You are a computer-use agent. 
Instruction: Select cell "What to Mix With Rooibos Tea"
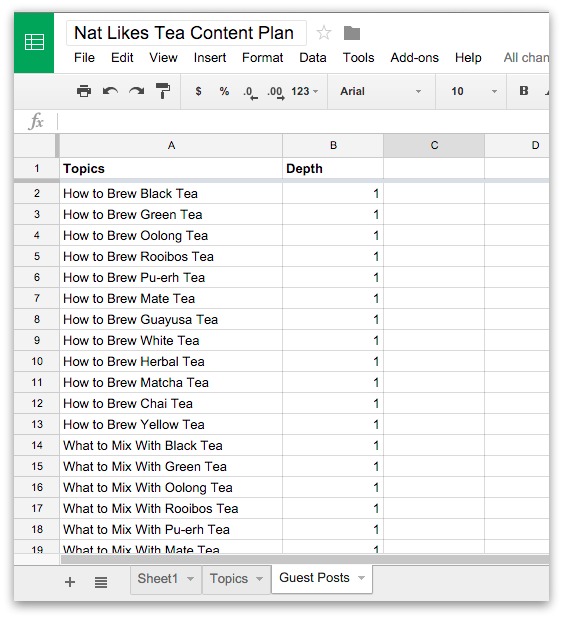tap(171, 508)
